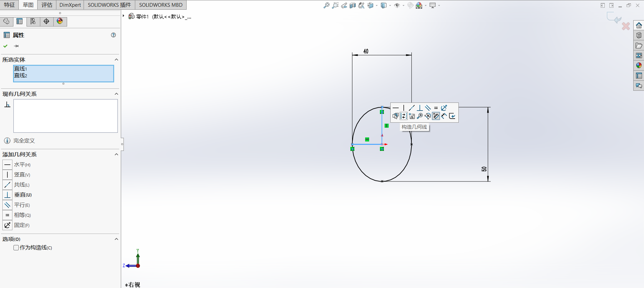644x288 pixels.
Task: Click the 40 dimension value
Action: (x=366, y=51)
